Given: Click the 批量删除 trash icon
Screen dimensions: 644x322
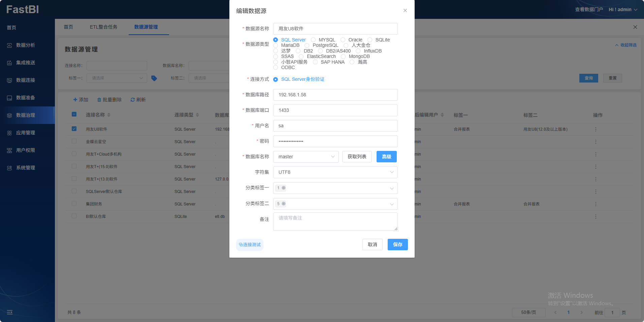Looking at the screenshot, I should coord(99,100).
